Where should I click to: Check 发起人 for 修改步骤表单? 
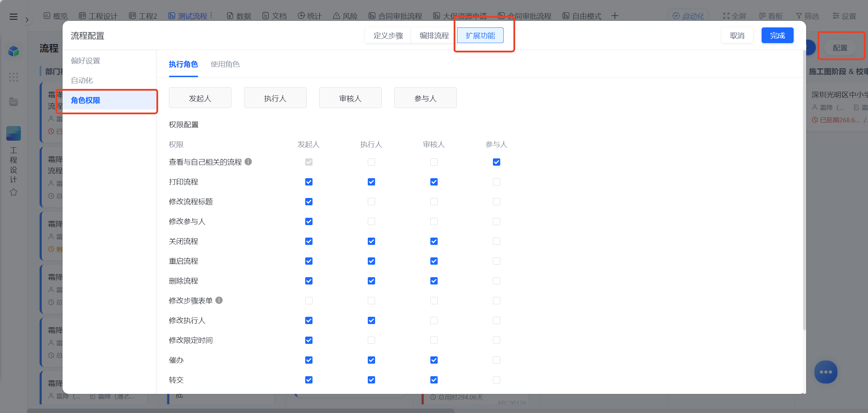309,300
